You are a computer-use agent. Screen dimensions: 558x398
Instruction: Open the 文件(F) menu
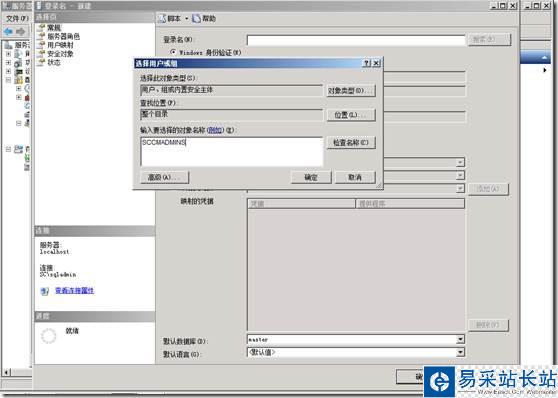coord(17,18)
